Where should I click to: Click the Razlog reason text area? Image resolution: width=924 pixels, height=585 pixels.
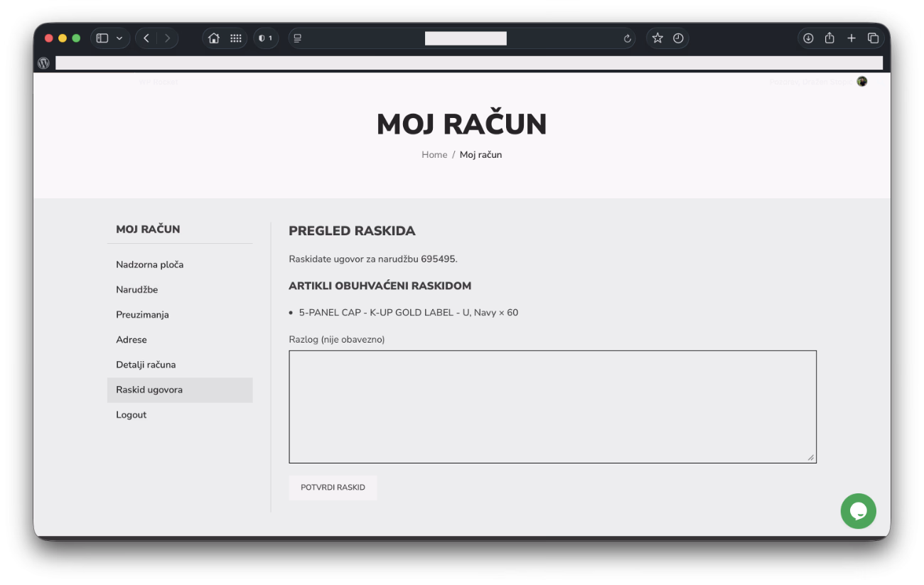click(x=552, y=407)
